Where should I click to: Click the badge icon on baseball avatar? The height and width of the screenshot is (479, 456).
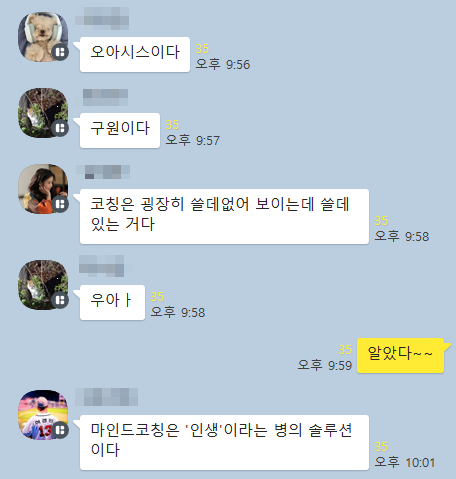60,430
